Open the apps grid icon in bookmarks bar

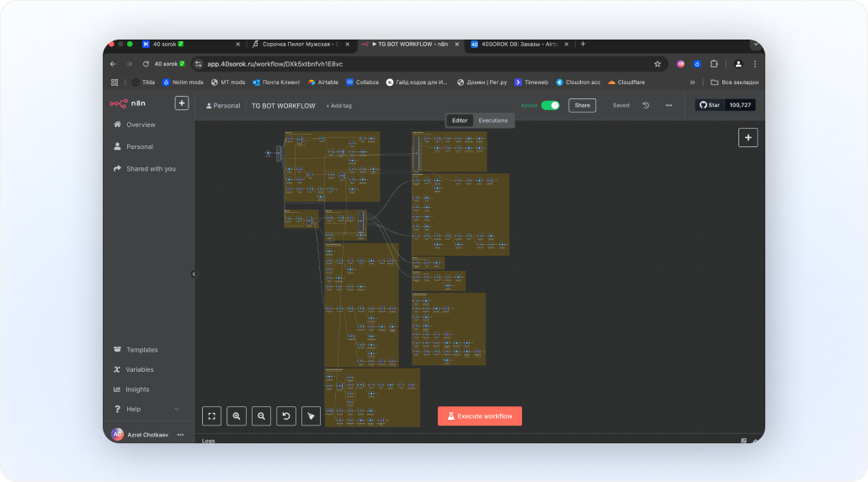click(x=114, y=82)
